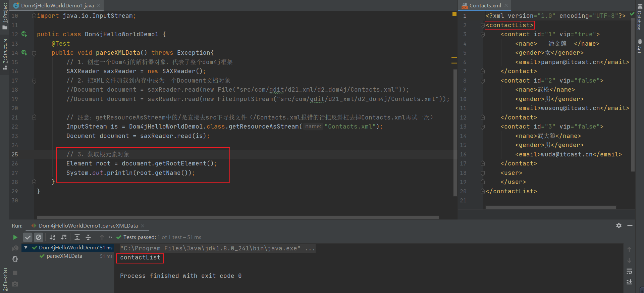Click run gutter icon beside class Dom4jHelloWorldDemo1
The image size is (644, 293).
pyautogui.click(x=24, y=34)
